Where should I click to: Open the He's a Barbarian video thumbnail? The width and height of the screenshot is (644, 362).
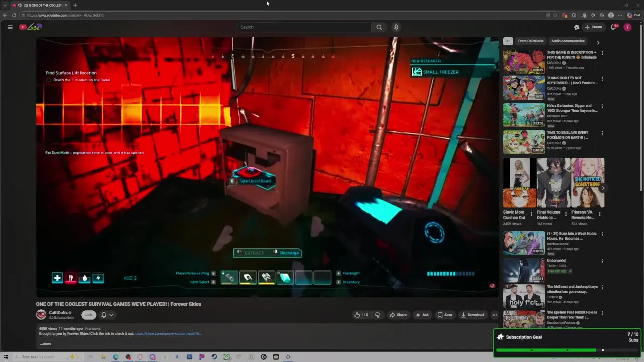[x=524, y=115]
